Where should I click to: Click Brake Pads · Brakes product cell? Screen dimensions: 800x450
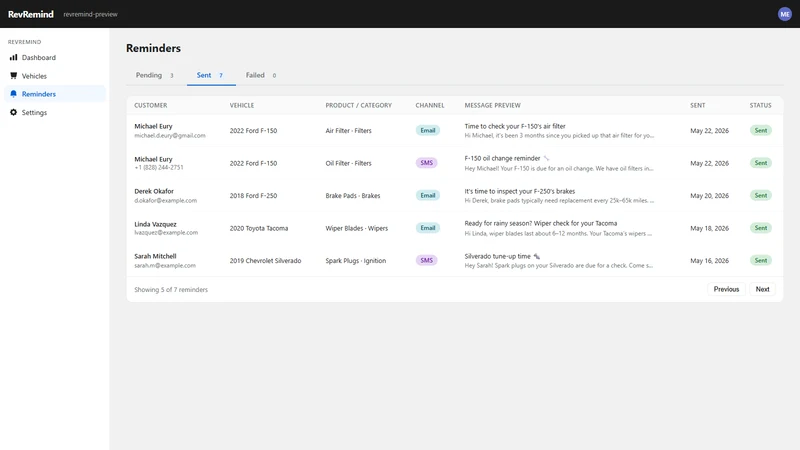[x=353, y=195]
